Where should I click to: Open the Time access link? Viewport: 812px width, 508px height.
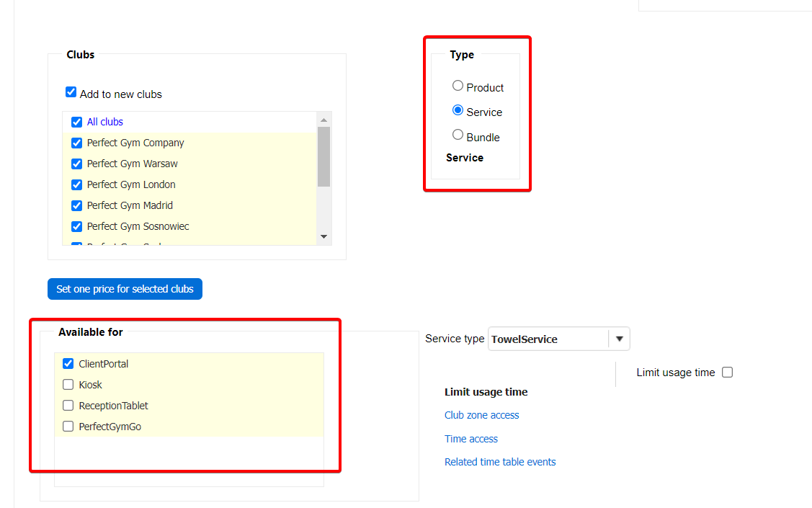tap(471, 439)
